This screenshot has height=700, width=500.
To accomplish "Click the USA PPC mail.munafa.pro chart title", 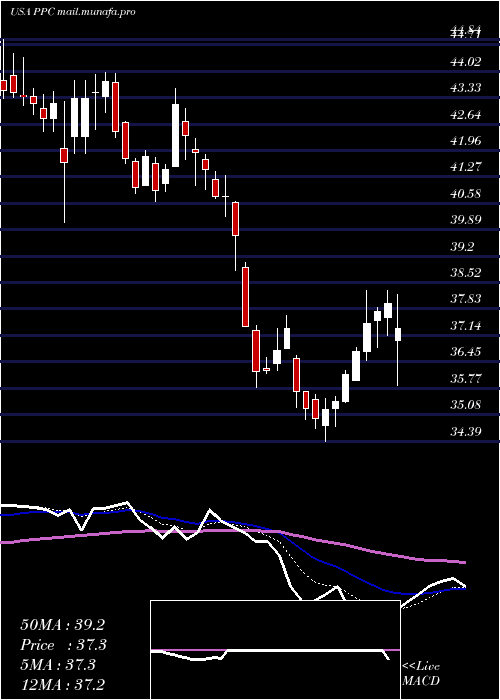I will pos(73,12).
